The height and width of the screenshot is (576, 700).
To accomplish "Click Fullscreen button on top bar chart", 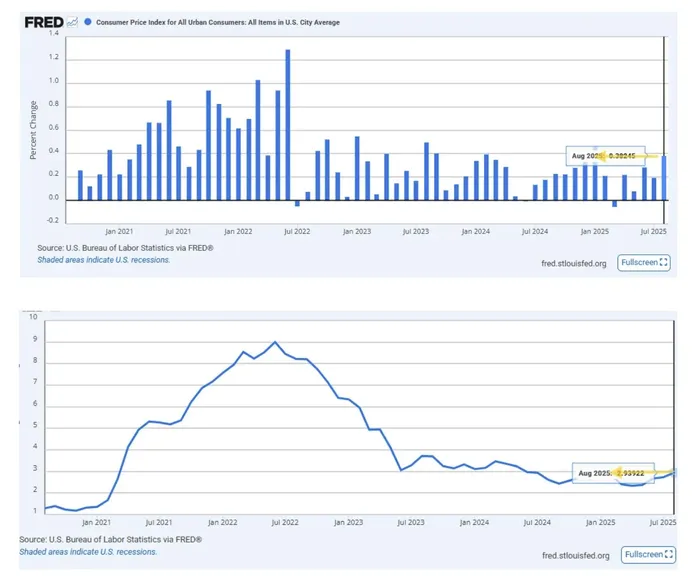I will pos(643,263).
